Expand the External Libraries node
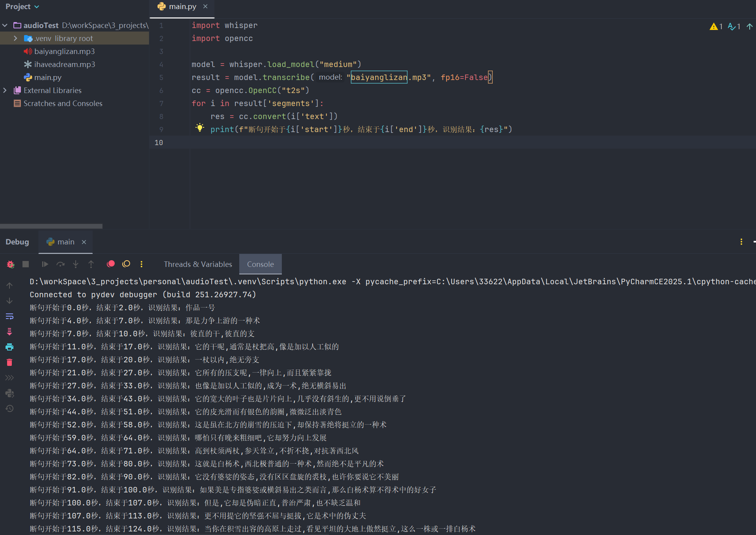The width and height of the screenshot is (756, 535). 5,90
